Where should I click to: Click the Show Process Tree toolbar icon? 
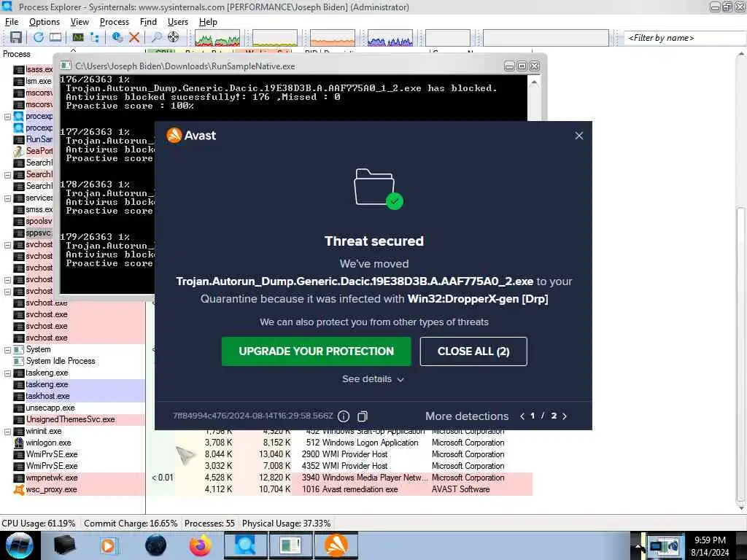(95, 37)
